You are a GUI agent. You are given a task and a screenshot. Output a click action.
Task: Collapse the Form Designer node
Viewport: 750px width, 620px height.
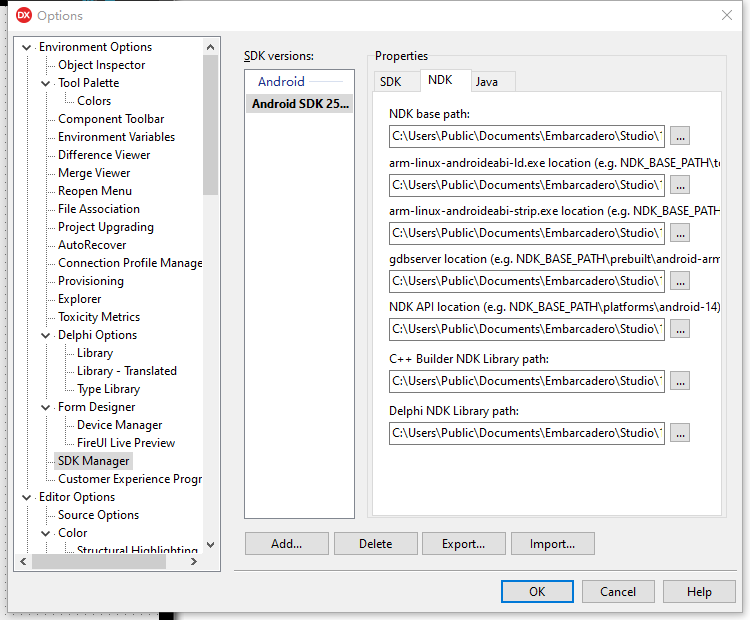click(x=45, y=408)
